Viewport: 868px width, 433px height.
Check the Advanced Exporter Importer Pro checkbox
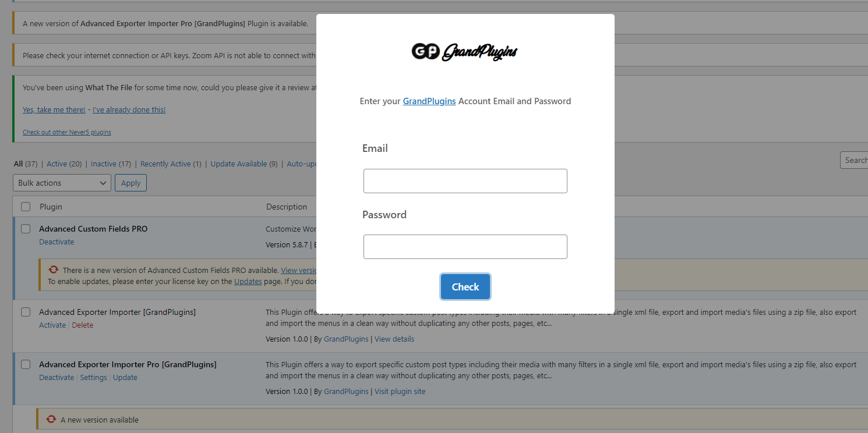coord(25,364)
